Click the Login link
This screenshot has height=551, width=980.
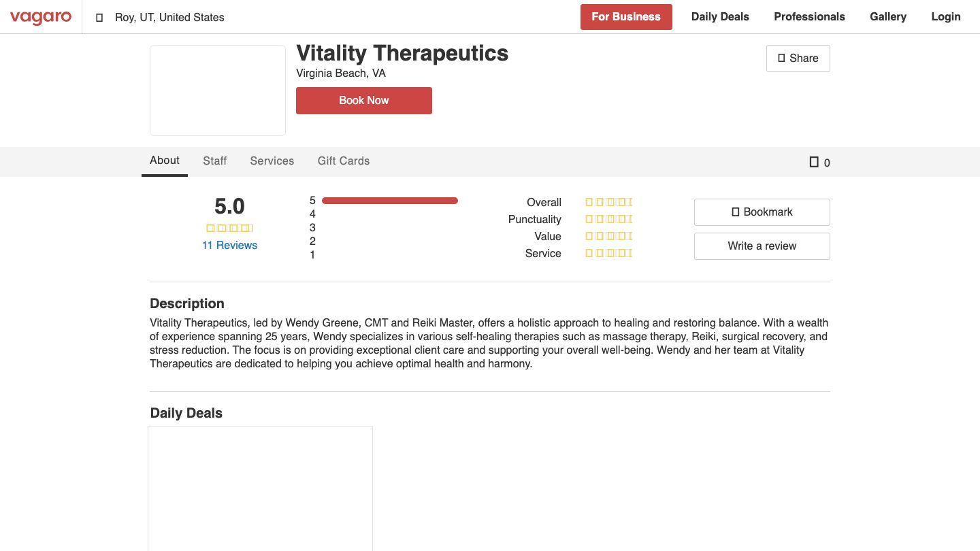coord(946,16)
